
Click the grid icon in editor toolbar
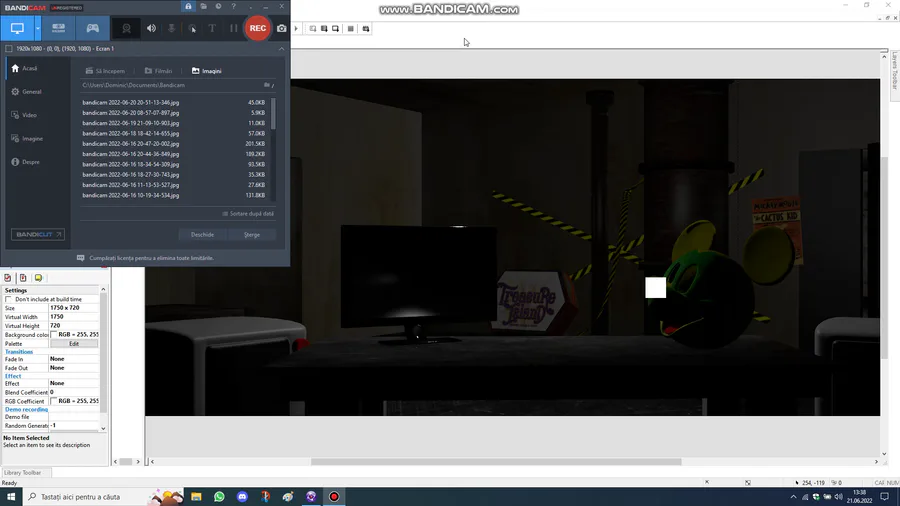[x=351, y=29]
